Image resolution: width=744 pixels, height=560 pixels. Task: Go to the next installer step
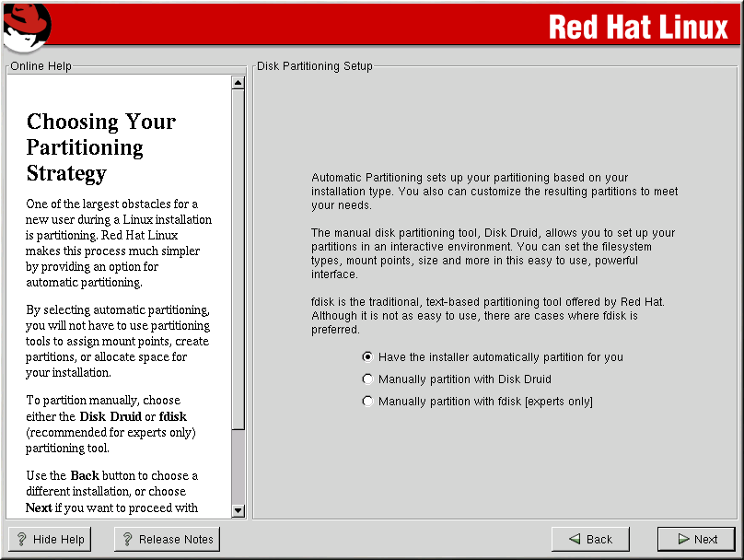(x=696, y=540)
